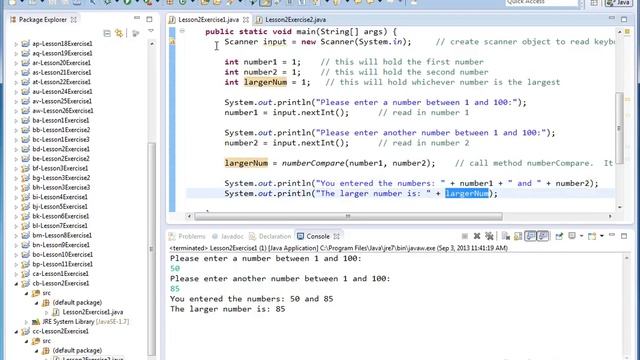640x360 pixels.
Task: Select bg-Lesson3Exercise2 project
Action: pos(61,178)
